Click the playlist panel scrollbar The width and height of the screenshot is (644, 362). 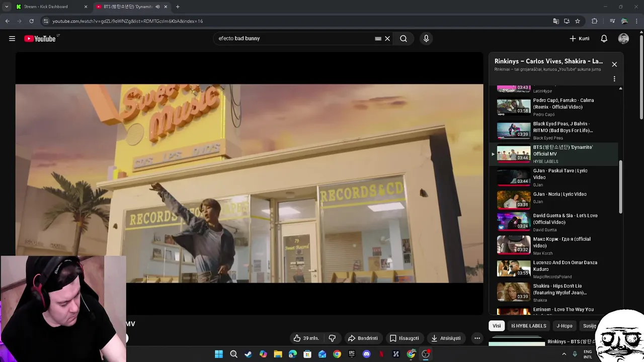pyautogui.click(x=620, y=186)
